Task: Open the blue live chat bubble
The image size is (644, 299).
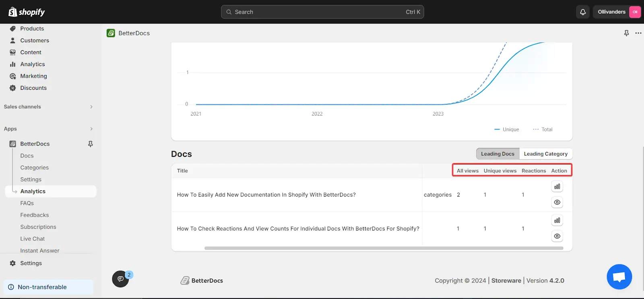Action: pos(619,277)
